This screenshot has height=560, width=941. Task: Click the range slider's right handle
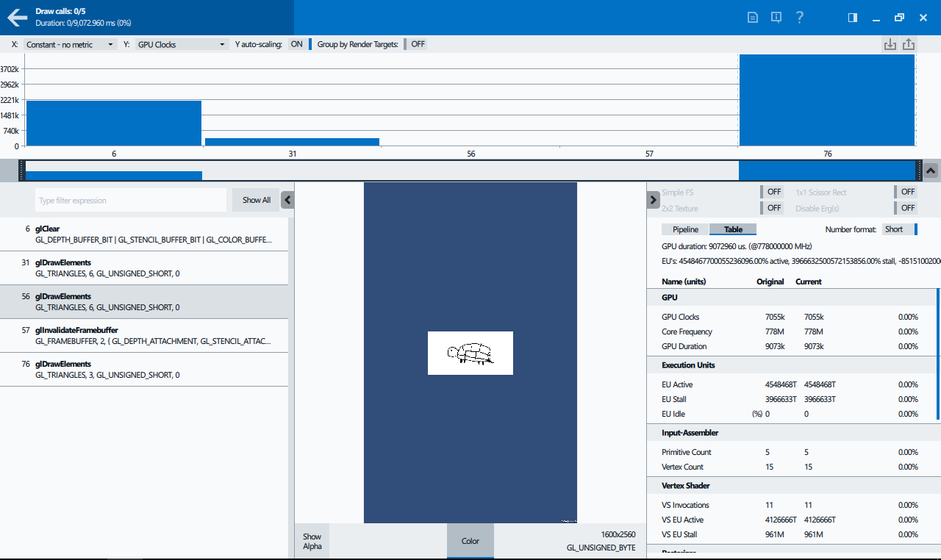(x=918, y=170)
